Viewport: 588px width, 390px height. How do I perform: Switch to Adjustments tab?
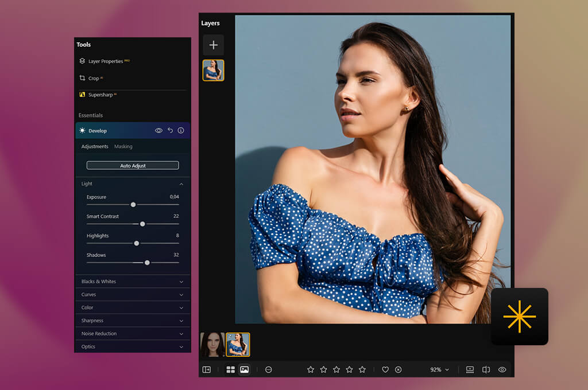pyautogui.click(x=95, y=146)
